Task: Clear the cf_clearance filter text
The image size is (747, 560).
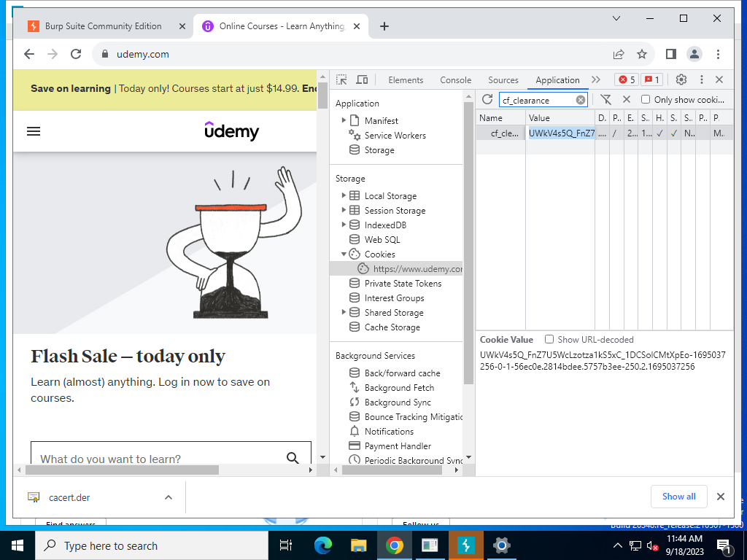Action: [x=580, y=100]
